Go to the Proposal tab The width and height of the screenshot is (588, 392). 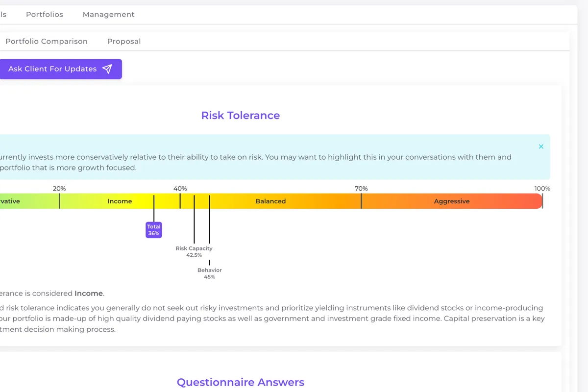124,42
